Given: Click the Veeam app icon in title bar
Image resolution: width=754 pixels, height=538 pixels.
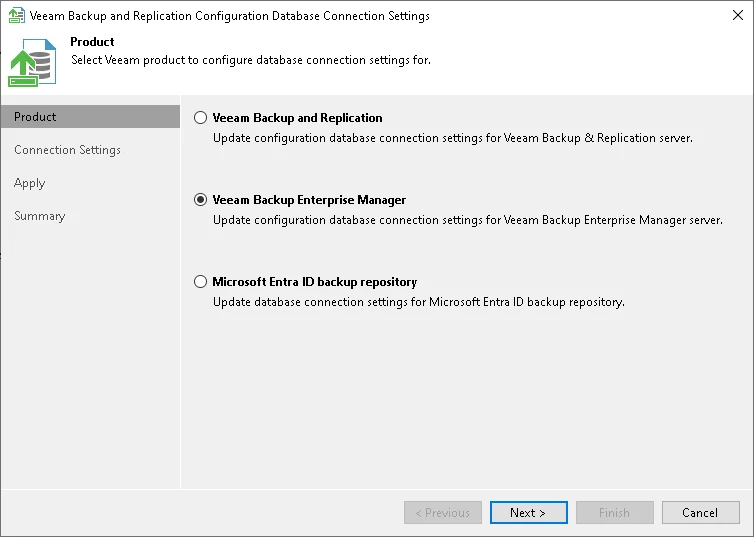Looking at the screenshot, I should pyautogui.click(x=16, y=16).
